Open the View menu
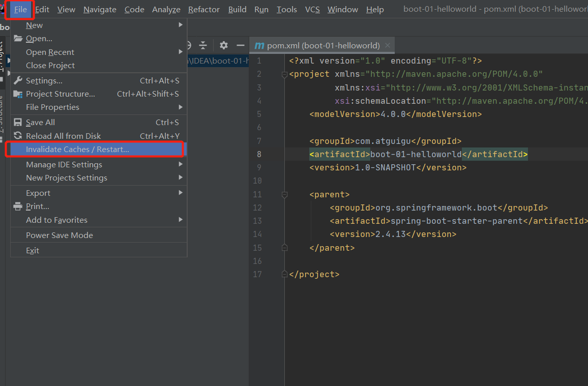Image resolution: width=588 pixels, height=386 pixels. 66,9
